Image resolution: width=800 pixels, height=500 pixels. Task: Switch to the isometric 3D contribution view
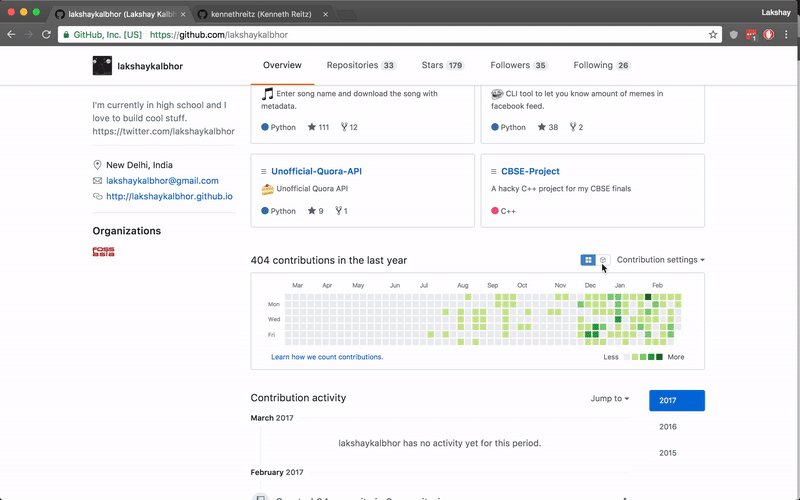tap(603, 260)
